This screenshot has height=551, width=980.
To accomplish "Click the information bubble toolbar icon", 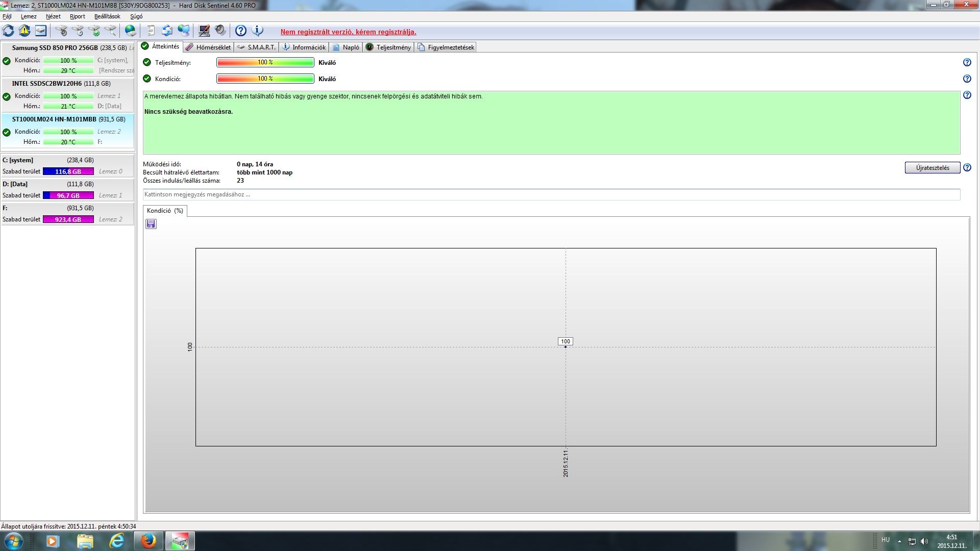I will [258, 31].
